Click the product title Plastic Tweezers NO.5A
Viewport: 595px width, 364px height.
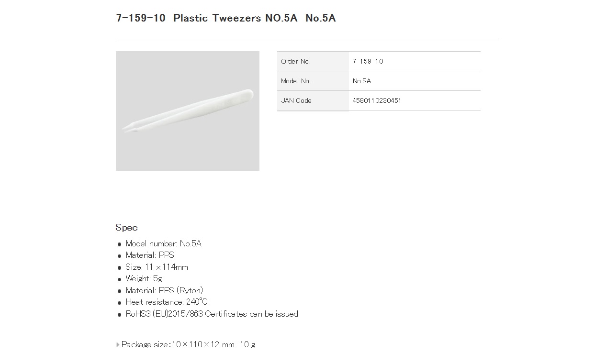pyautogui.click(x=225, y=18)
